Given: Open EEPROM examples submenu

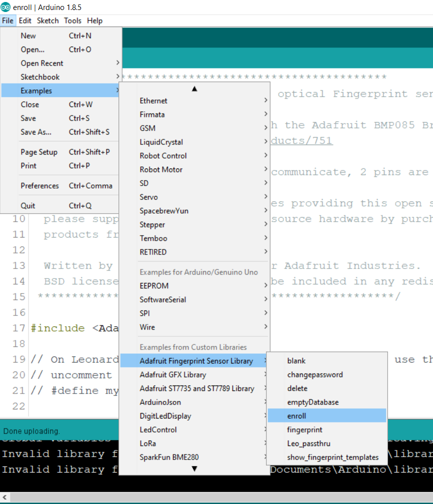Looking at the screenshot, I should coord(194,286).
